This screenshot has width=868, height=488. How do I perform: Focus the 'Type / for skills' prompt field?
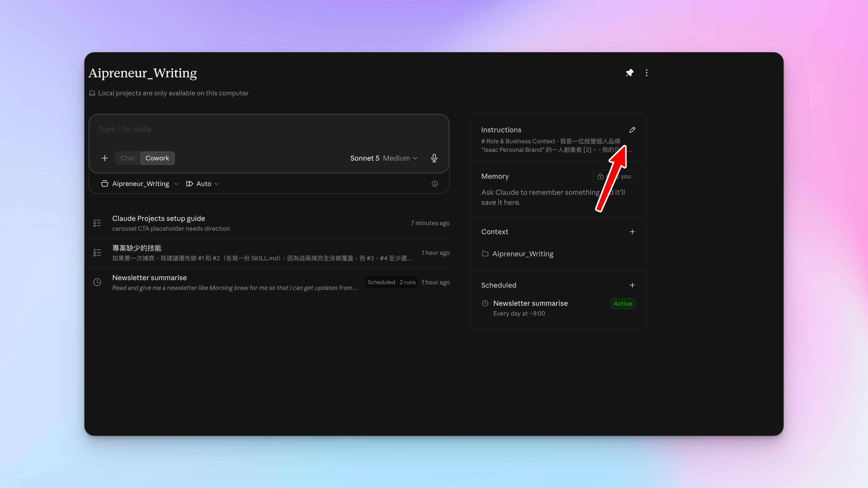tap(269, 129)
